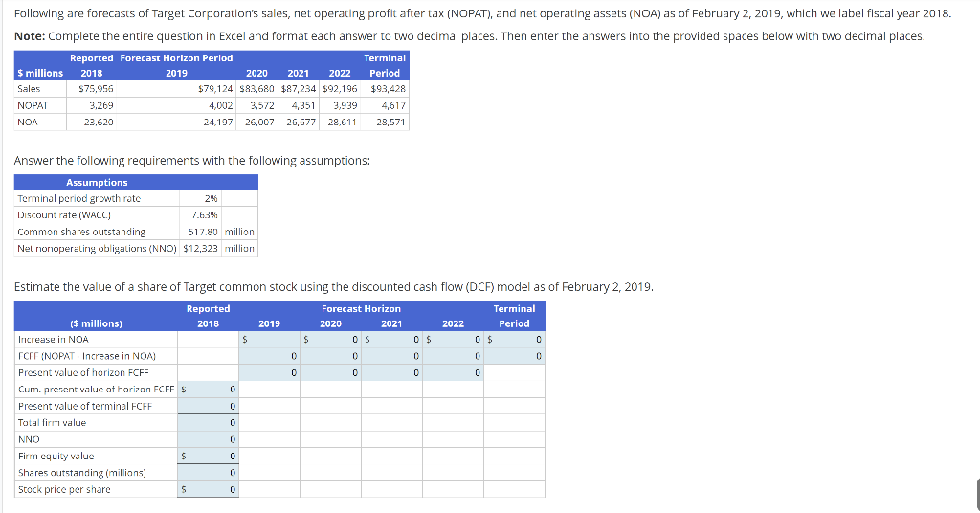
Task: Click the Discount rate (WACC) label
Action: [x=64, y=215]
